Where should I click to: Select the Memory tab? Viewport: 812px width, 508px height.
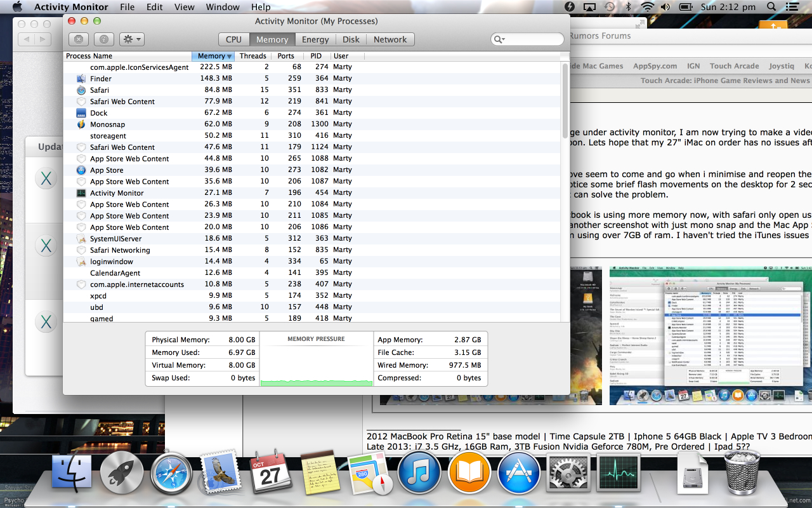pos(272,39)
